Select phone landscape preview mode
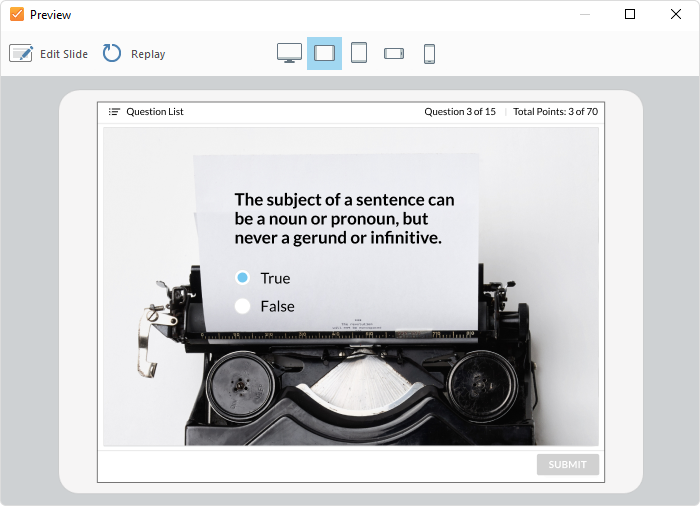 pos(394,54)
